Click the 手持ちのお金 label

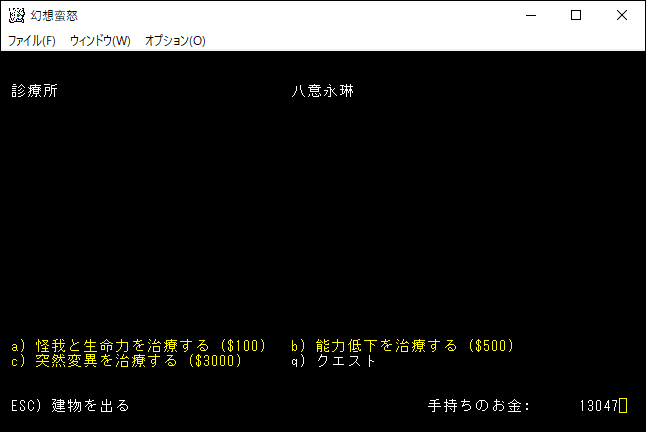(479, 406)
